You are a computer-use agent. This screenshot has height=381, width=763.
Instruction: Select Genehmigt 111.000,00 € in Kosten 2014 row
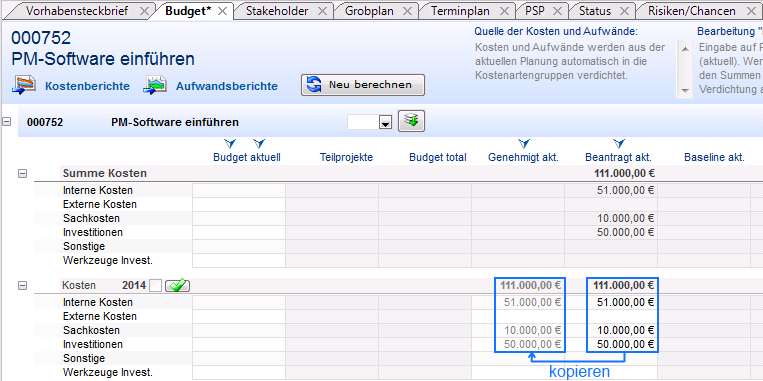[x=530, y=286]
